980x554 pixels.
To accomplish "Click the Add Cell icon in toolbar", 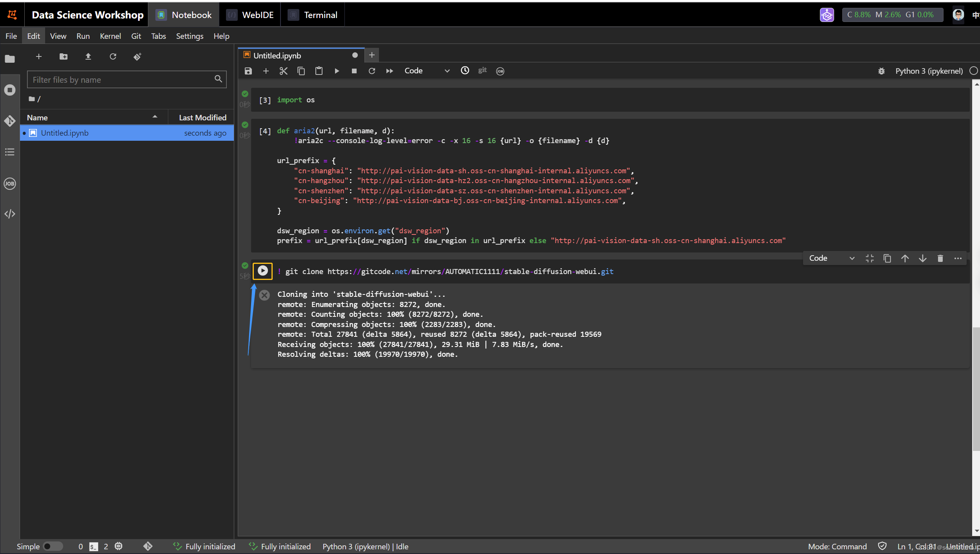I will (266, 71).
